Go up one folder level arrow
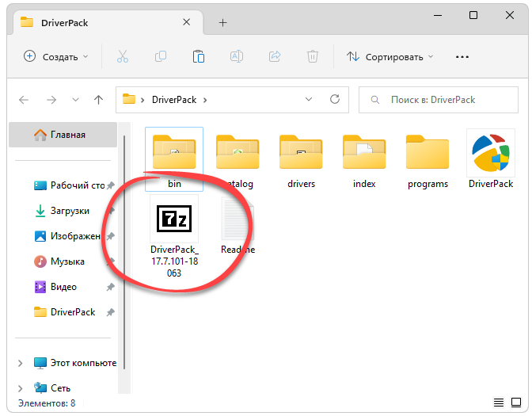This screenshot has height=416, width=532. pyautogui.click(x=98, y=100)
